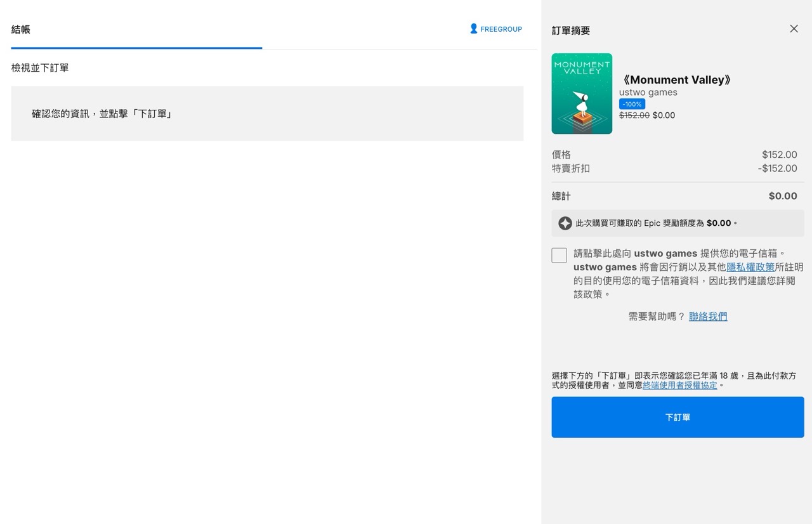Tick the ustwo games email sharing checkbox
Image resolution: width=812 pixels, height=524 pixels.
(559, 255)
